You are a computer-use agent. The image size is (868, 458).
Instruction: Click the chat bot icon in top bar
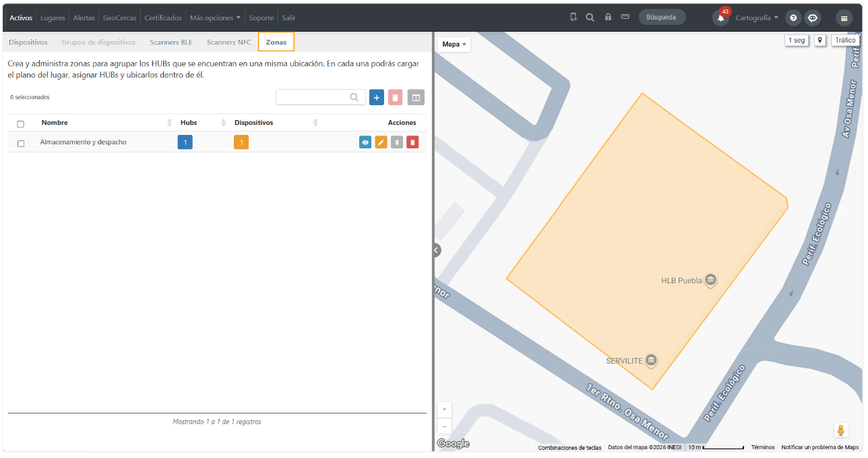coord(813,18)
